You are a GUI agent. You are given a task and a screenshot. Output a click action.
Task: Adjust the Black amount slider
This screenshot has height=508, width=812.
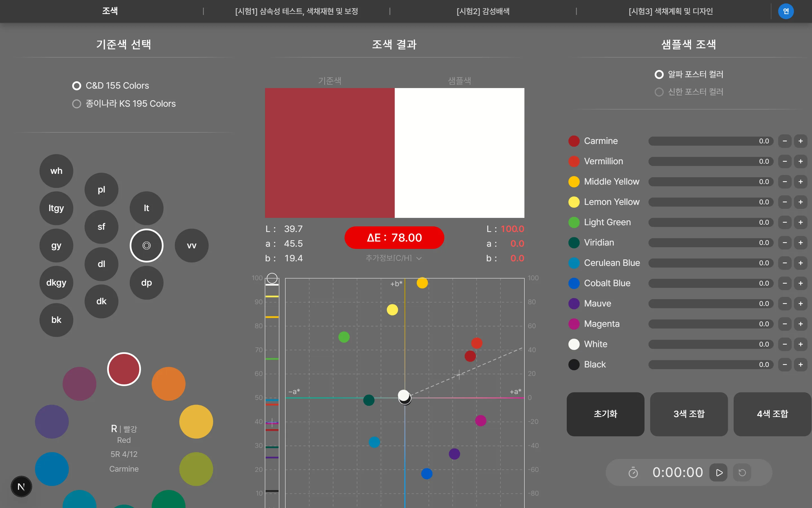tap(711, 365)
